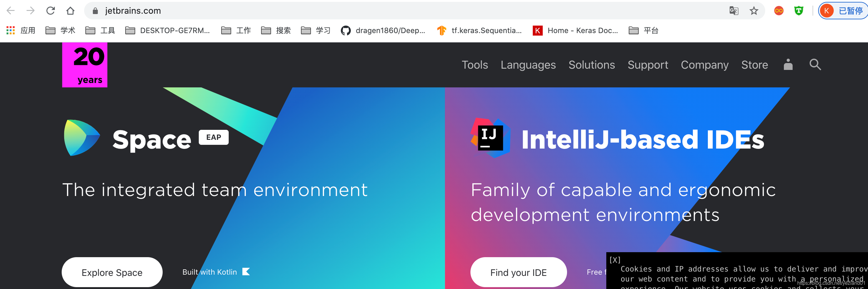Open the 学术 bookmark folder
The image size is (868, 289).
coord(60,30)
